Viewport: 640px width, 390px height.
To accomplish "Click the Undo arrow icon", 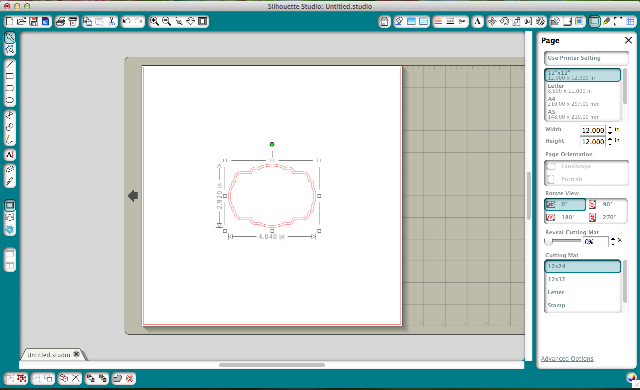I will click(x=127, y=21).
